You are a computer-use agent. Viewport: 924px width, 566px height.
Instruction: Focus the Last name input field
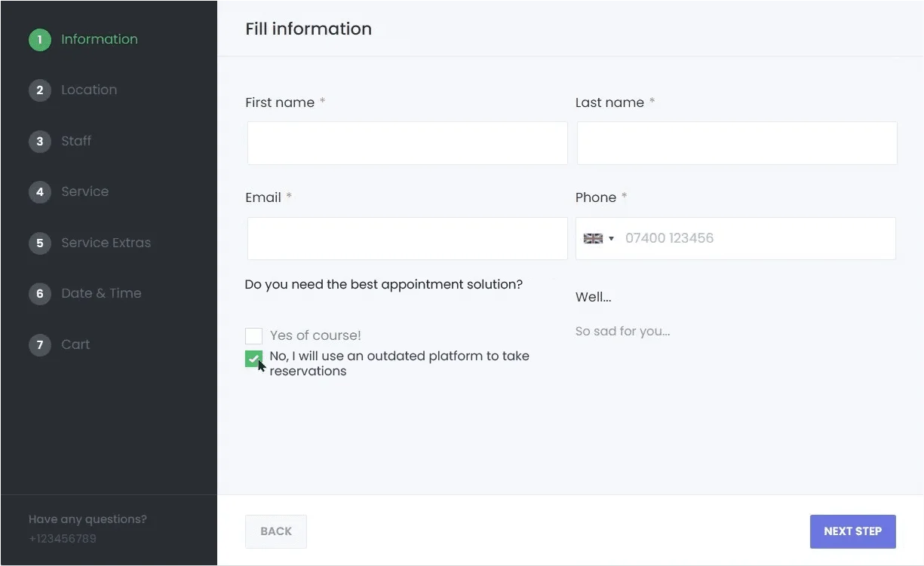point(737,143)
